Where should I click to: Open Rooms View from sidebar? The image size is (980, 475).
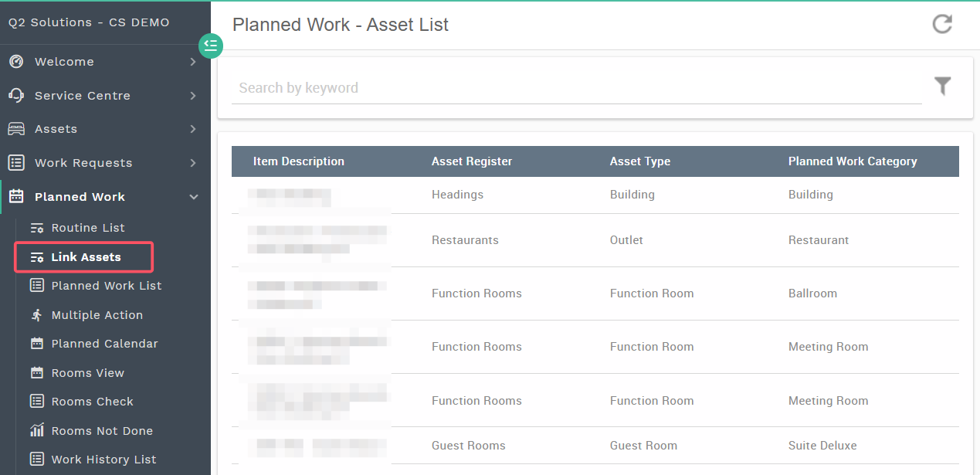[x=87, y=373]
